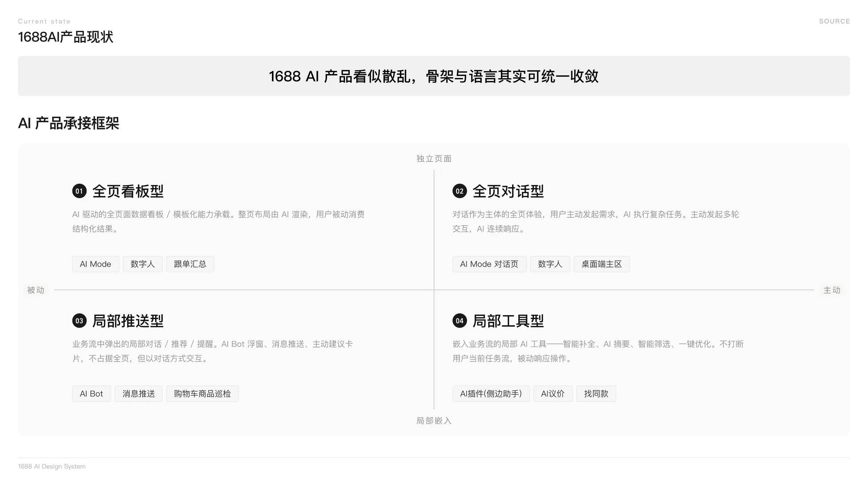Viewport: 868px width, 488px height.
Task: Click the 找同款 tag
Action: 596,394
